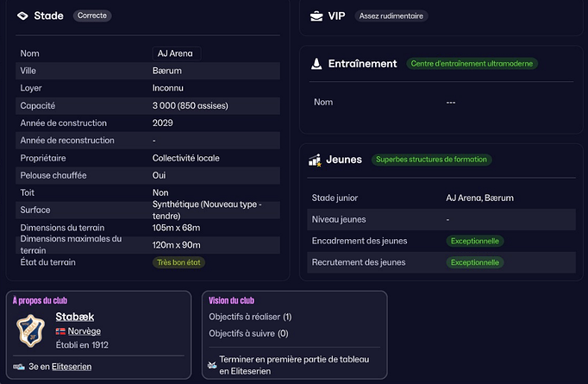Click the Assez rudimentaire VIP badge
Screen dimensions: 588x384
pyautogui.click(x=391, y=16)
